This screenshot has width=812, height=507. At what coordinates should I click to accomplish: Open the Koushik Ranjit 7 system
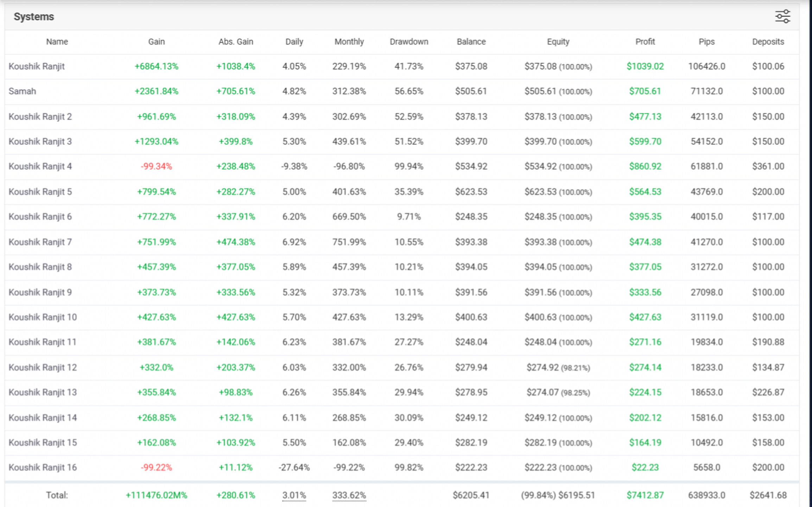40,242
